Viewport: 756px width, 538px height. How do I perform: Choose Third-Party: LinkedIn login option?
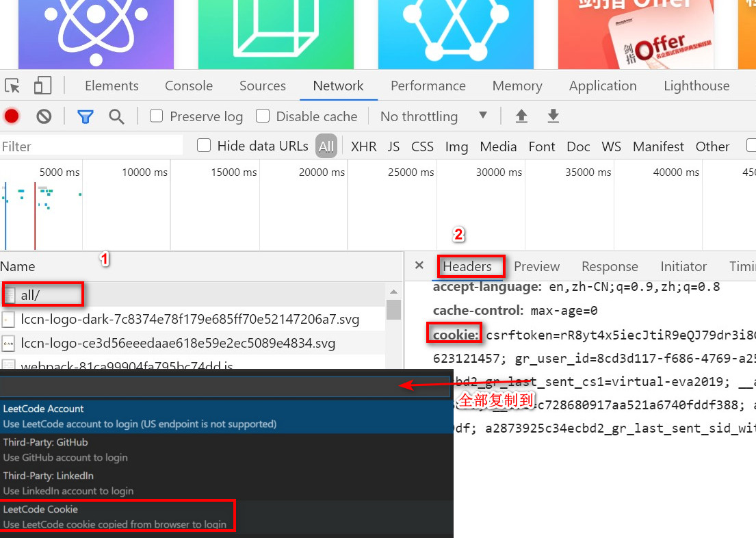[x=226, y=483]
